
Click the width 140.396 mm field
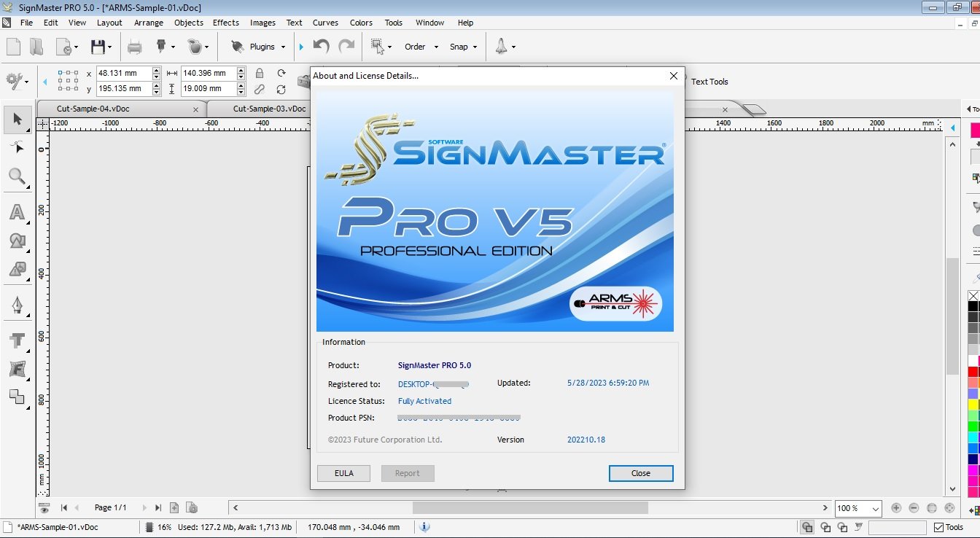[x=209, y=73]
